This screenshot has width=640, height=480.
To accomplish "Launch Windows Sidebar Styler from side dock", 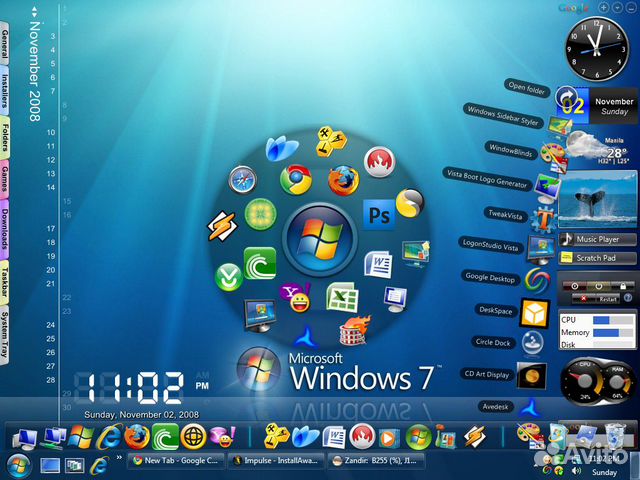I will tap(560, 126).
